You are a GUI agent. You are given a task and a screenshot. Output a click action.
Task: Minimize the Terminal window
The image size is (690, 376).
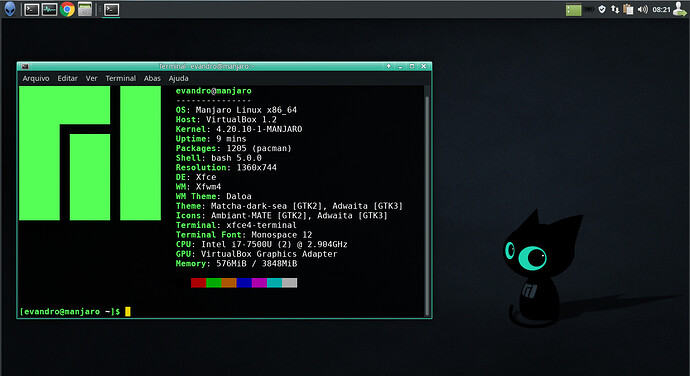tap(400, 66)
